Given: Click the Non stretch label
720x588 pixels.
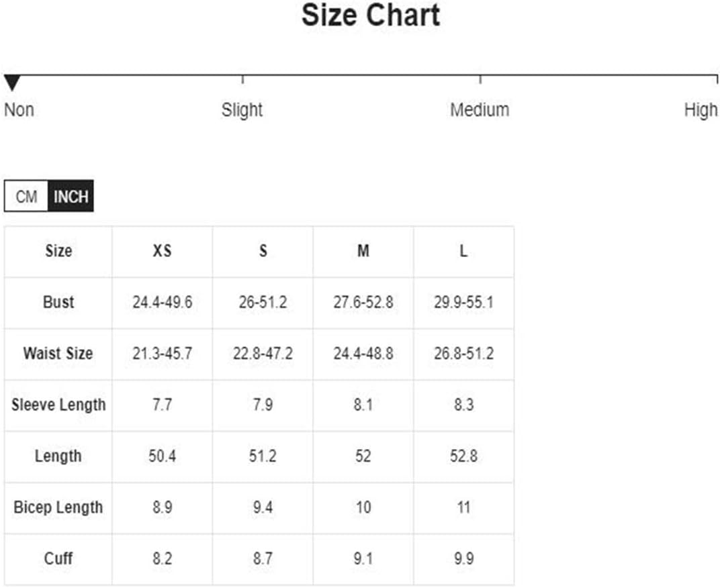Looking at the screenshot, I should 19,110.
